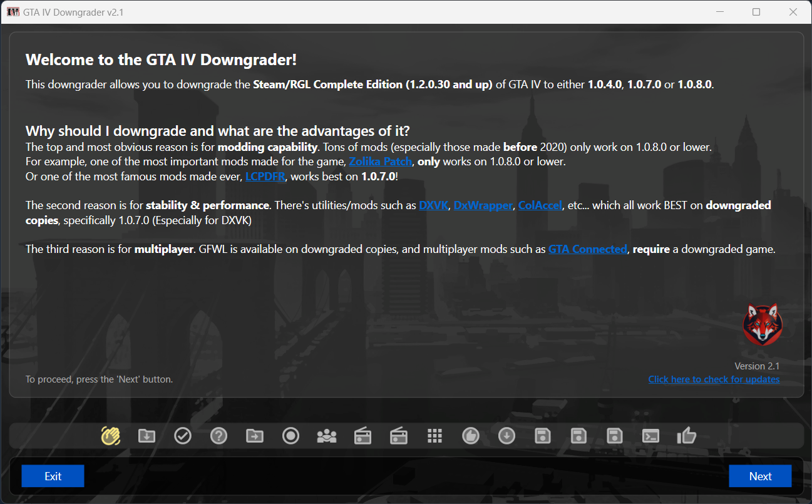Screen dimensions: 812x504
Task: Click the "To proceed, press the 'Next' button." text
Action: point(99,379)
